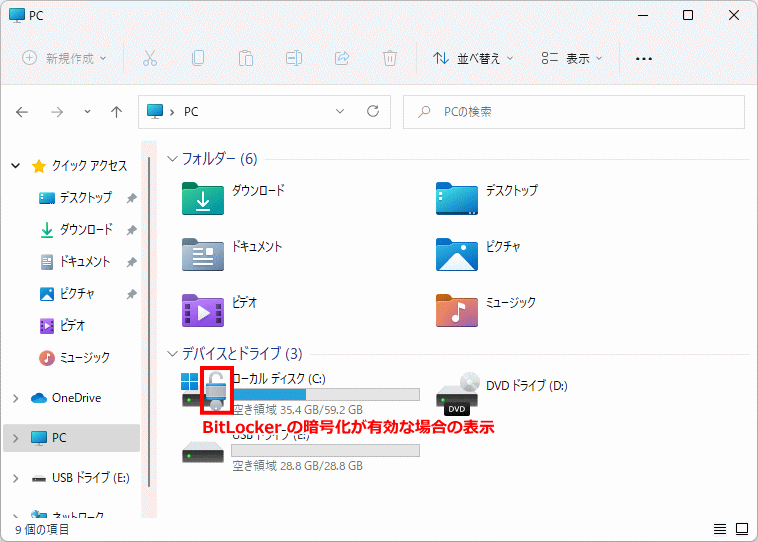Select ピクチャ in quick access sidebar

point(76,294)
